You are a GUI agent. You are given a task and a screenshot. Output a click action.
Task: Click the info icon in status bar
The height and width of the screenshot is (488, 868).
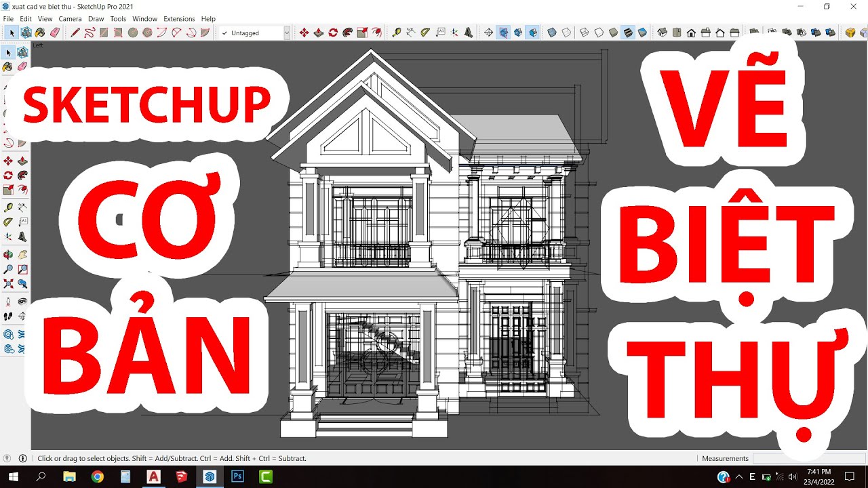click(22, 458)
